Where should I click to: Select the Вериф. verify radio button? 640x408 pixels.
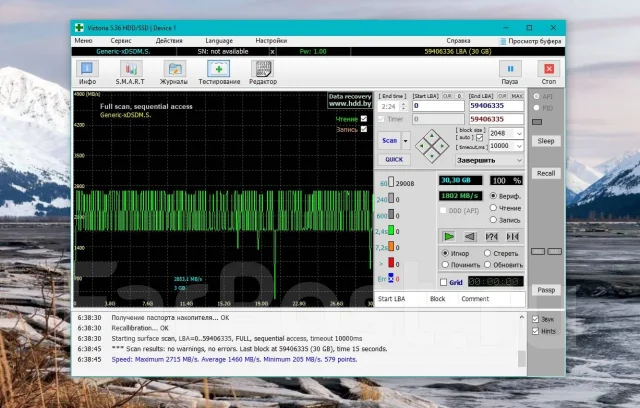(493, 196)
